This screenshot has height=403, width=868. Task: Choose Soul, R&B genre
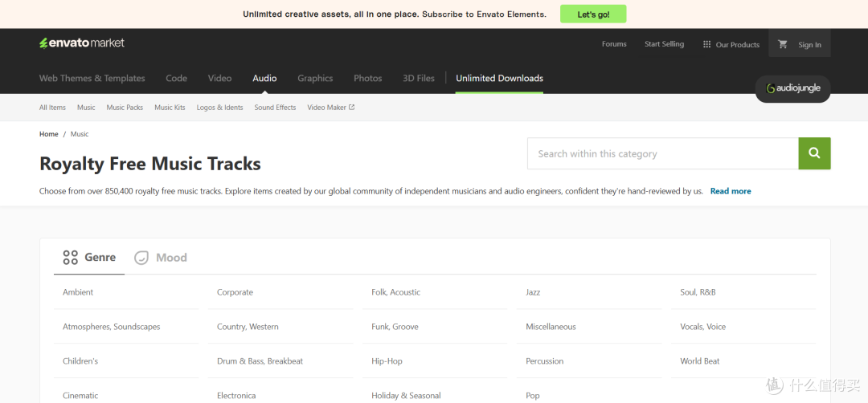(x=698, y=292)
